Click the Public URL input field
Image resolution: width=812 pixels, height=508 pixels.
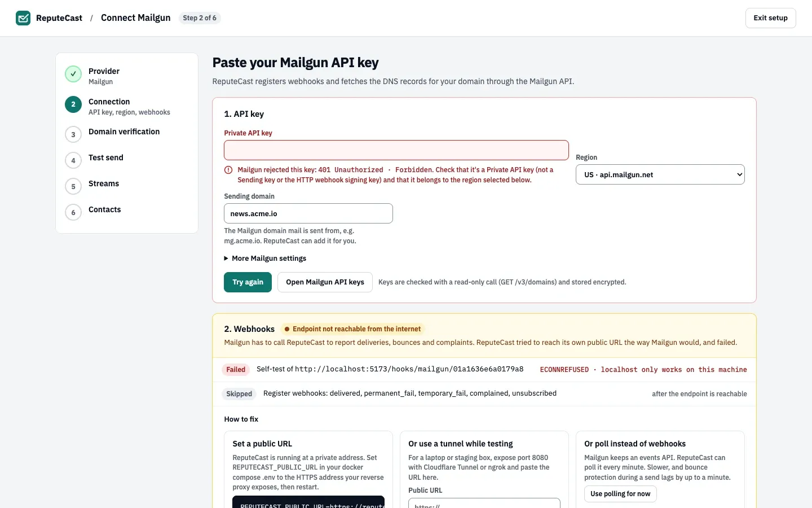point(484,503)
